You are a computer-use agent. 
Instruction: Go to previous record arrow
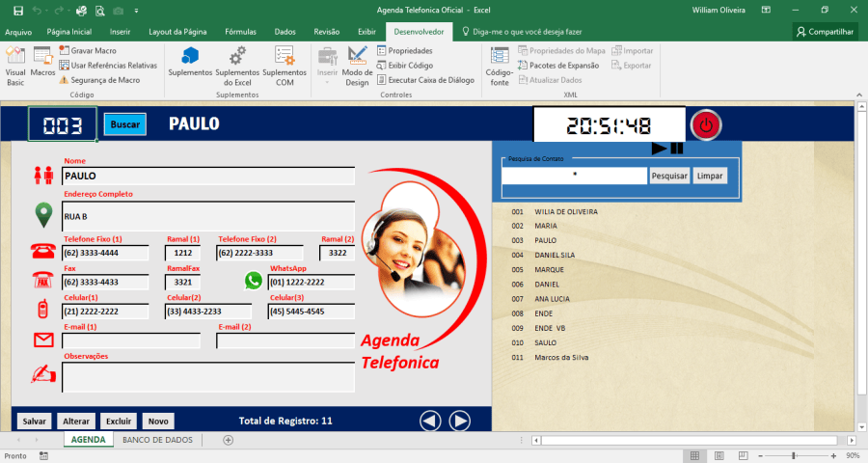click(x=430, y=421)
